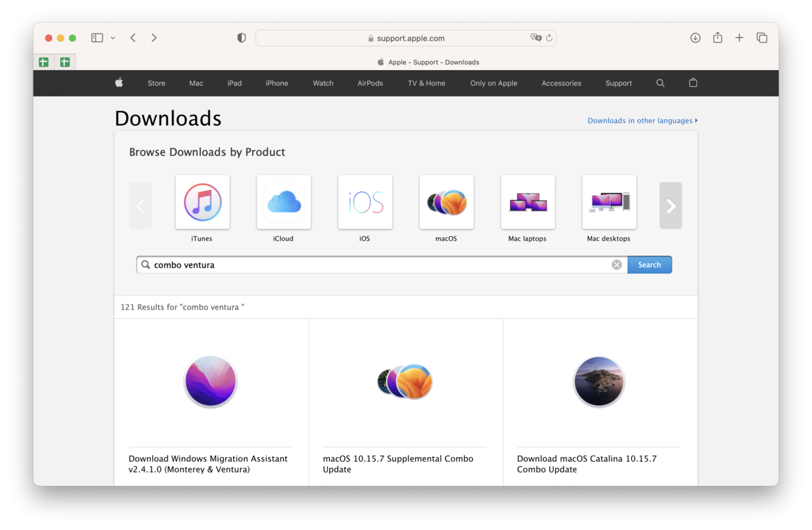Open the sidebar options chevron in Safari toolbar
This screenshot has height=530, width=812.
(112, 37)
